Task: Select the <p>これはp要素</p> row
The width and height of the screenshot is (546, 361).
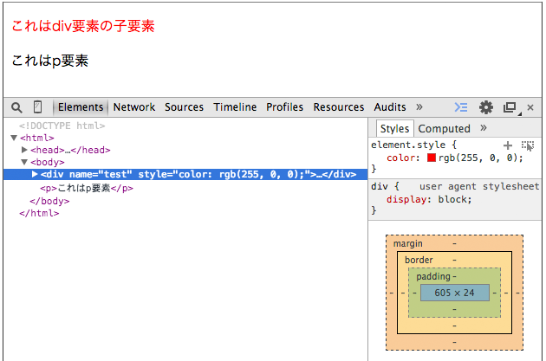Action: (x=87, y=188)
